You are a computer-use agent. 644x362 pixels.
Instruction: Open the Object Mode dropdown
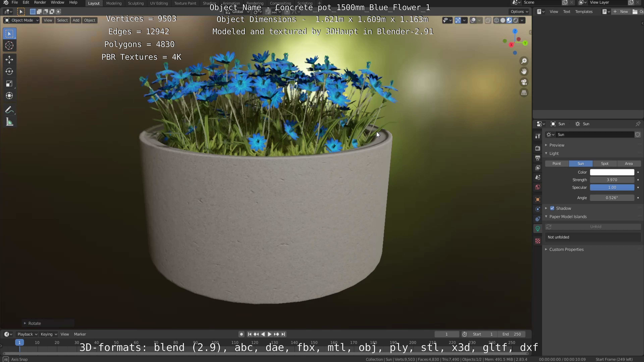pos(21,20)
